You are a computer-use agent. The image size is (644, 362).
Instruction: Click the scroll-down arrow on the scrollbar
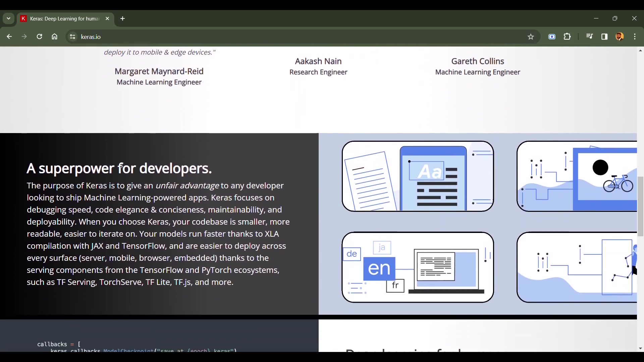[x=640, y=348]
